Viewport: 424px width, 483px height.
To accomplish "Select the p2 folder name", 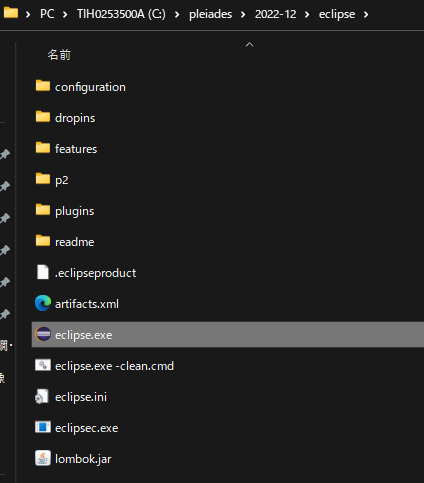I will click(62, 180).
